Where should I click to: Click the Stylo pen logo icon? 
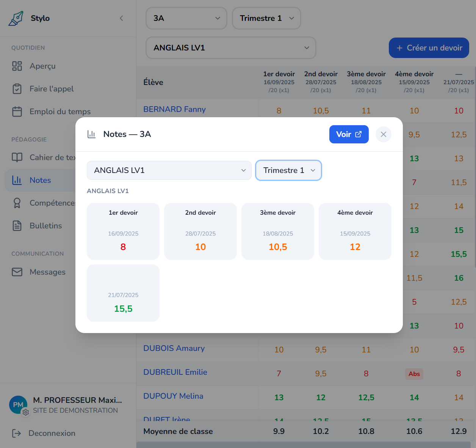coord(16,18)
